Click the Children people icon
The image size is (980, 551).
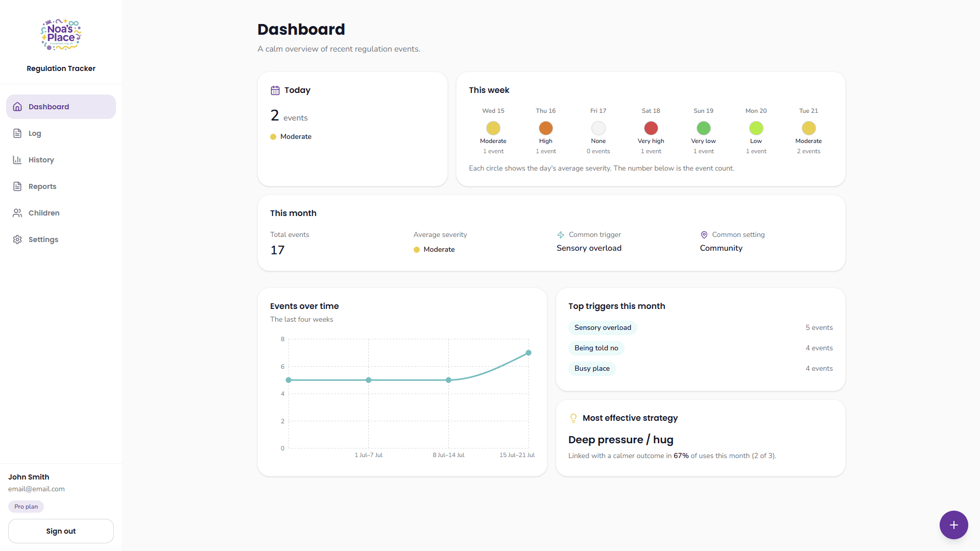pos(17,213)
